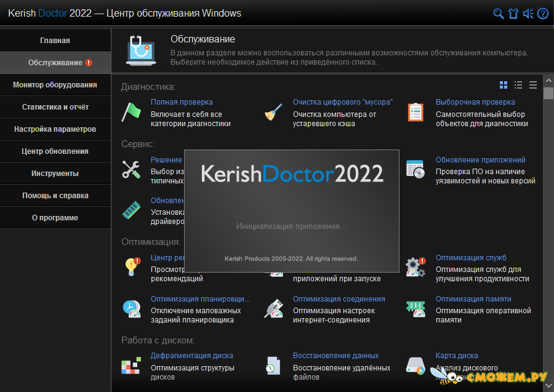Click the clipboard custom check icon
The image size is (554, 392).
415,112
